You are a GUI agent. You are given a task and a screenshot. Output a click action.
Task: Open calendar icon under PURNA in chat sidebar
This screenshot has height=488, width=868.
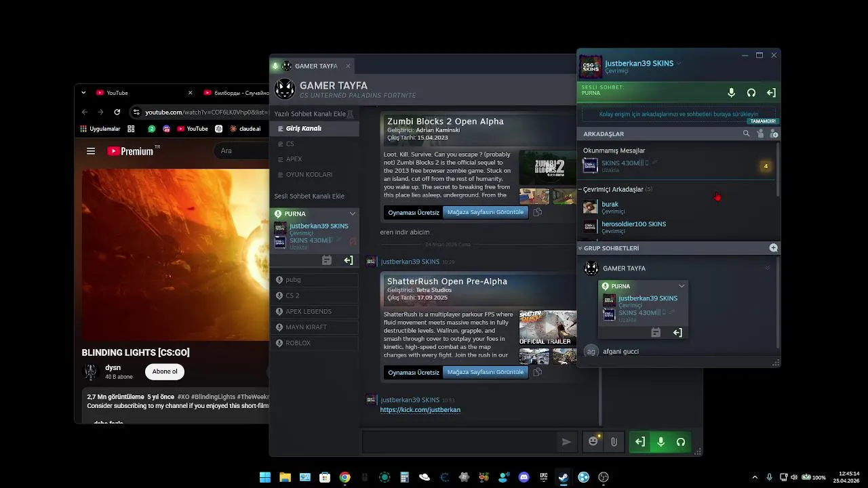coord(326,260)
